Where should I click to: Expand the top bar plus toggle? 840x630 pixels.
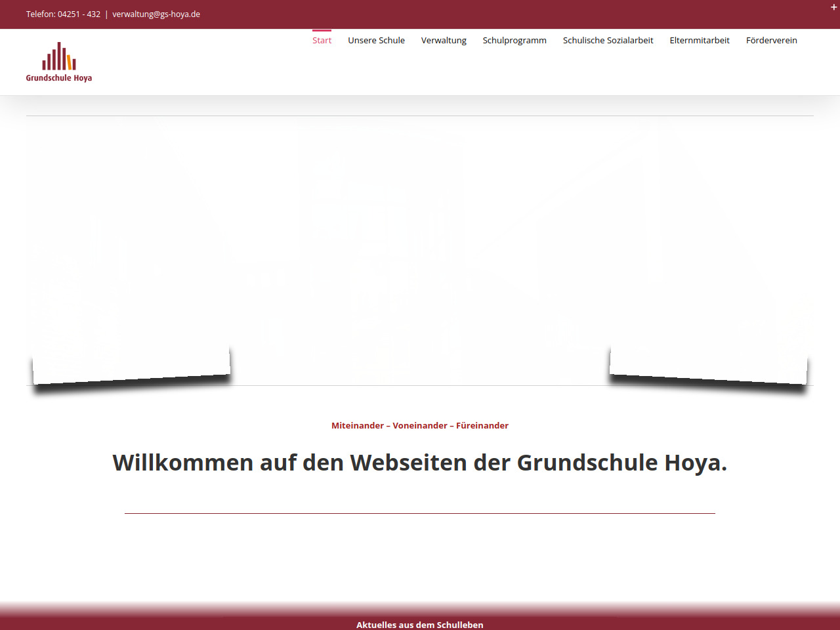point(833,7)
